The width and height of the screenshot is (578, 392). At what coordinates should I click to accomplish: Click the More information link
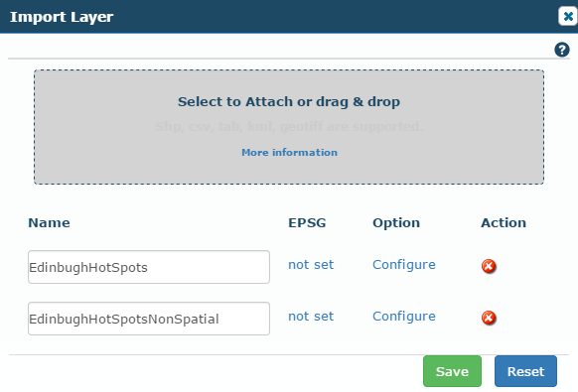point(289,153)
